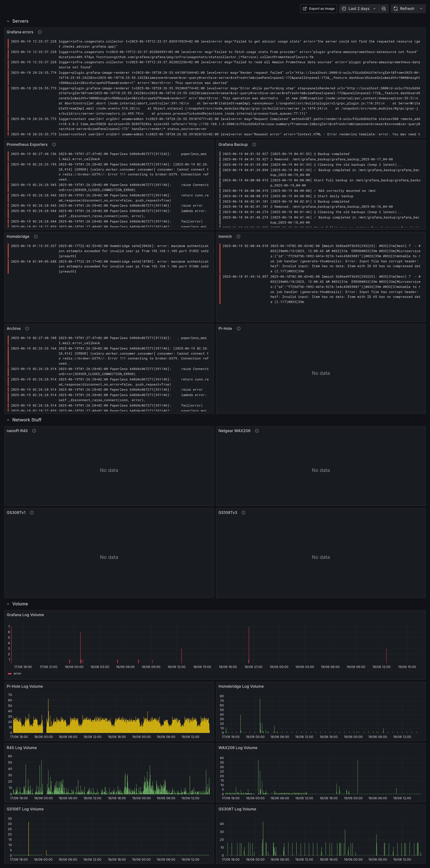Show info icon on nanoPi R4S panel

click(34, 431)
